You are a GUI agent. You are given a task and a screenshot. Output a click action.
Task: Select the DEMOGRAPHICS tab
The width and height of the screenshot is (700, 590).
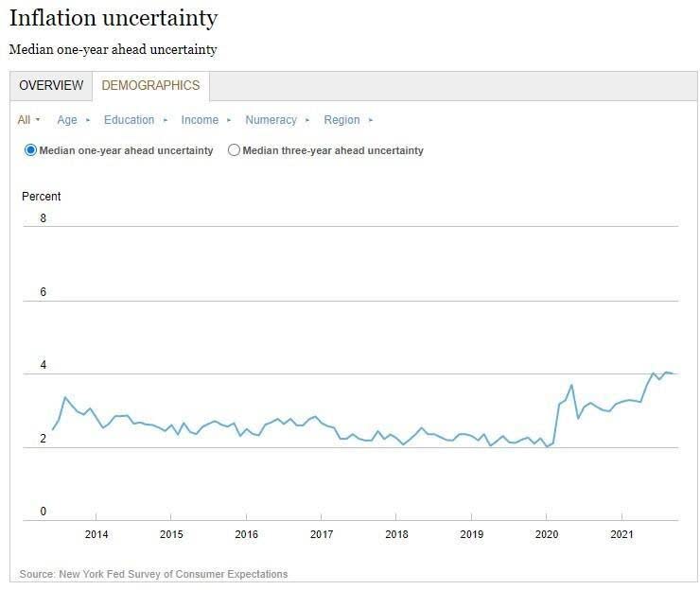point(150,86)
